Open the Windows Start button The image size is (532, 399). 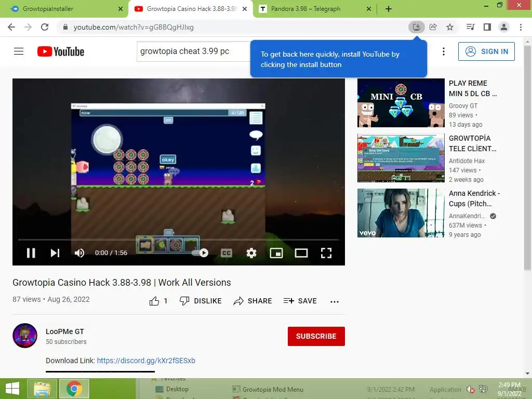12,389
